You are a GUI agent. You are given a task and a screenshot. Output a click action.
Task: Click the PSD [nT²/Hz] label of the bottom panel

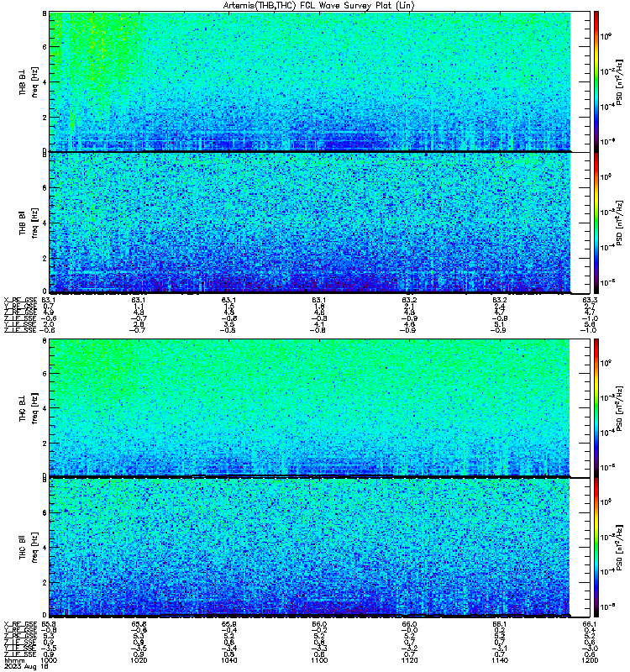(x=619, y=548)
